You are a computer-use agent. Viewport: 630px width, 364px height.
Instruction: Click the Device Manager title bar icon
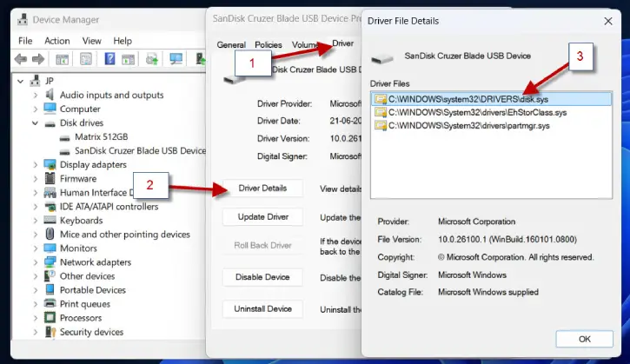click(23, 19)
